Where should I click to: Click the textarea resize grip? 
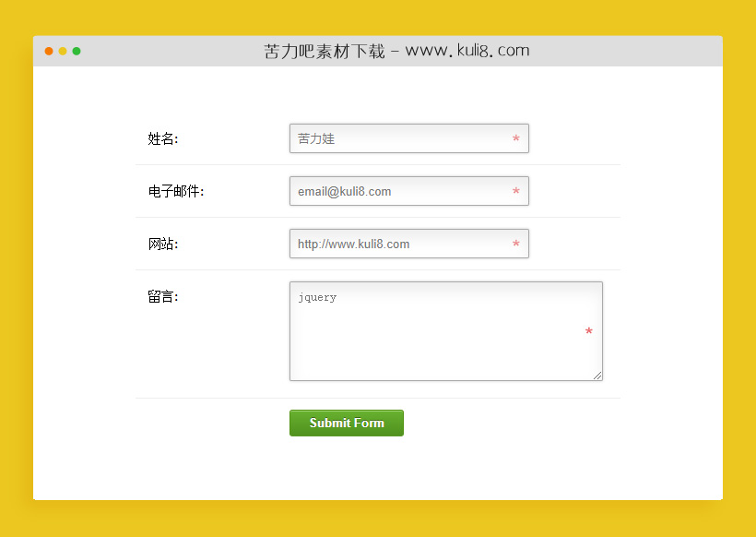coord(597,375)
